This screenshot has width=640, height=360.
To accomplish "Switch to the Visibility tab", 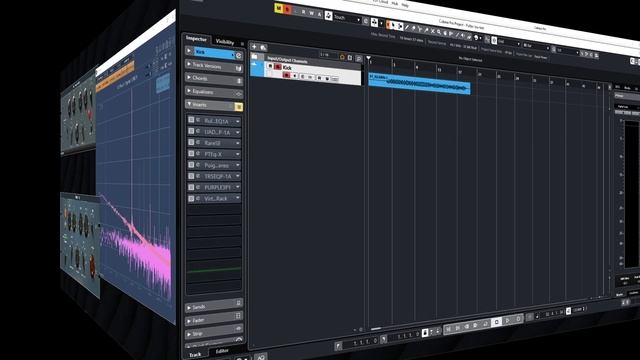I will tap(225, 42).
